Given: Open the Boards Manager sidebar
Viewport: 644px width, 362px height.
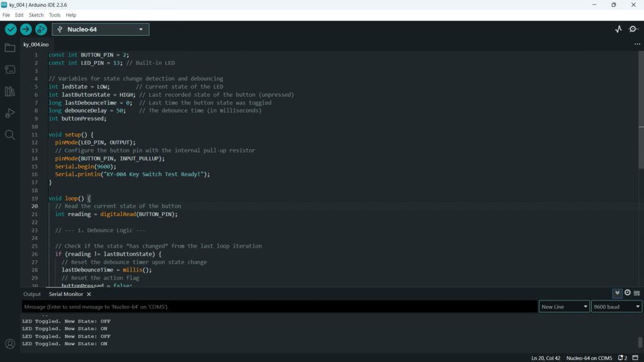Looking at the screenshot, I should point(10,69).
